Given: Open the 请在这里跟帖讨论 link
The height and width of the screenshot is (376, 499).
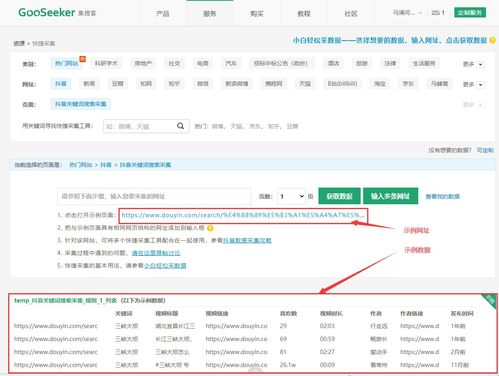Looking at the screenshot, I should (x=156, y=253).
